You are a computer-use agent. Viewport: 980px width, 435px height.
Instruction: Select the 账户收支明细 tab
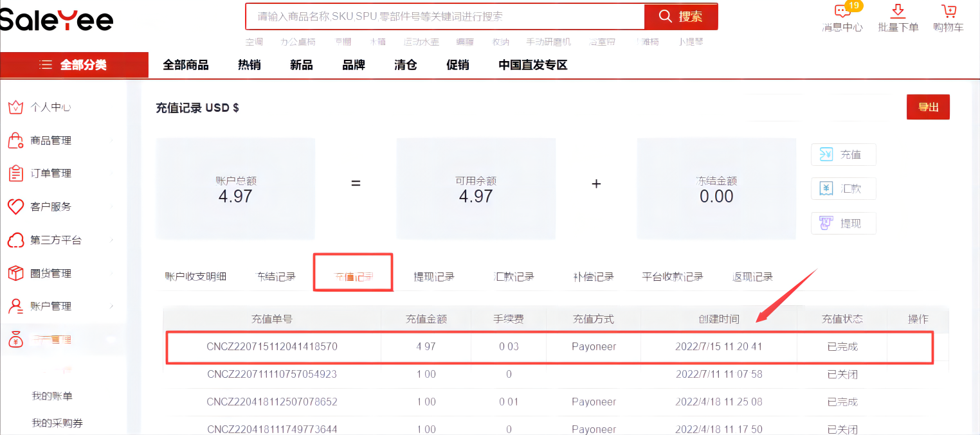(x=195, y=277)
